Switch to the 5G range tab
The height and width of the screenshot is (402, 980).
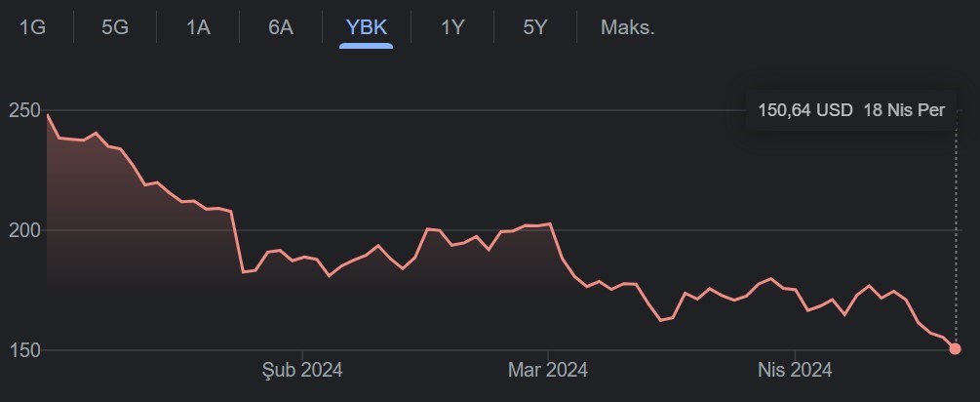pyautogui.click(x=115, y=27)
